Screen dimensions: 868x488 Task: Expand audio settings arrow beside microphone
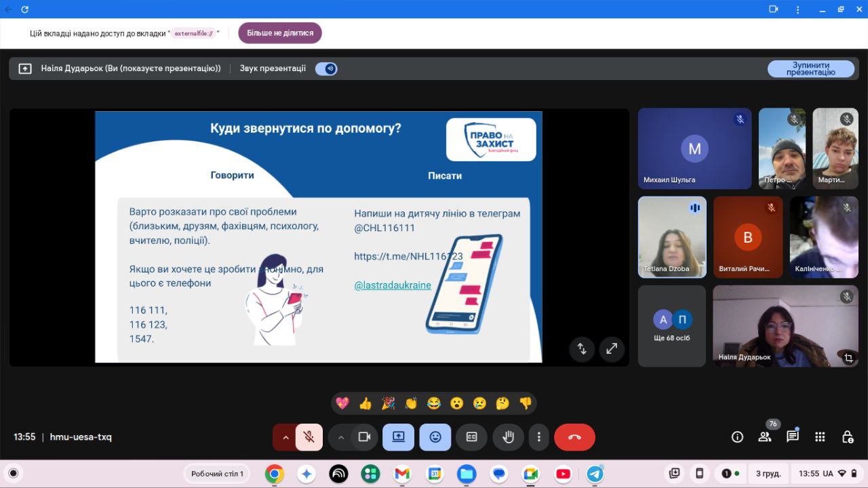[x=285, y=437]
